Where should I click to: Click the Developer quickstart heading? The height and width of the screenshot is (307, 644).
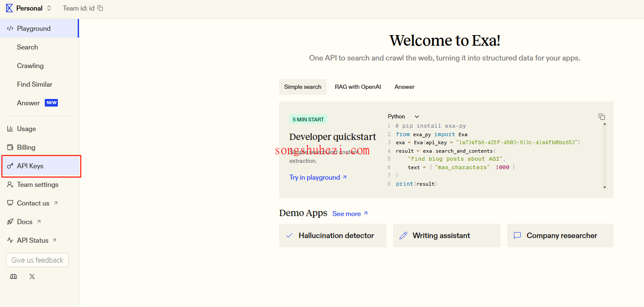[333, 137]
